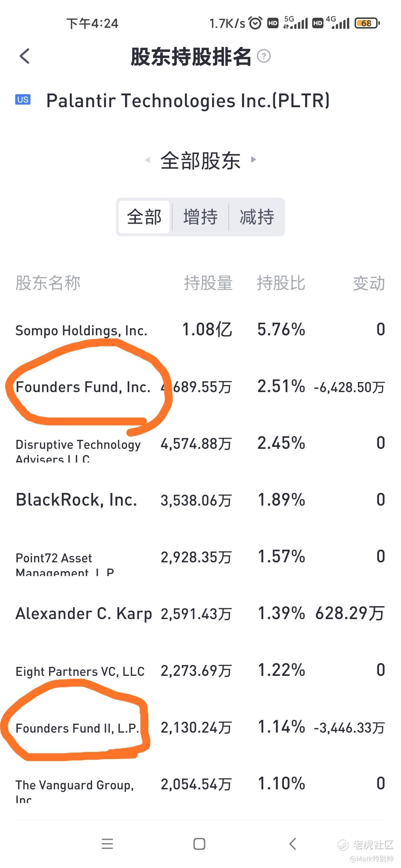Tap the back arrow at top left
401x868 pixels.
[x=25, y=56]
